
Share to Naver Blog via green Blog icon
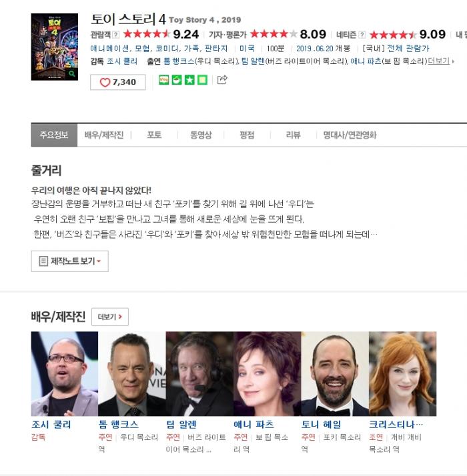point(163,80)
